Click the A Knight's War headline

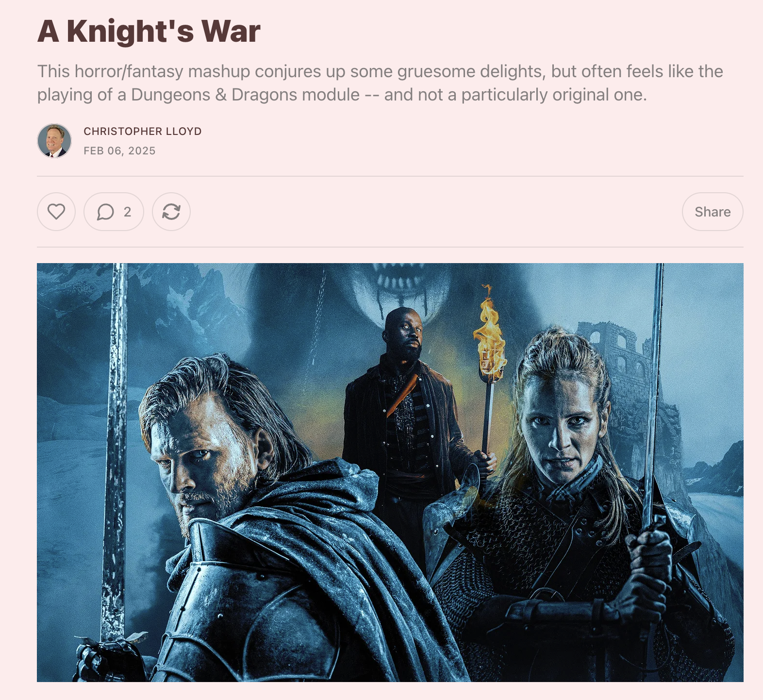[149, 31]
